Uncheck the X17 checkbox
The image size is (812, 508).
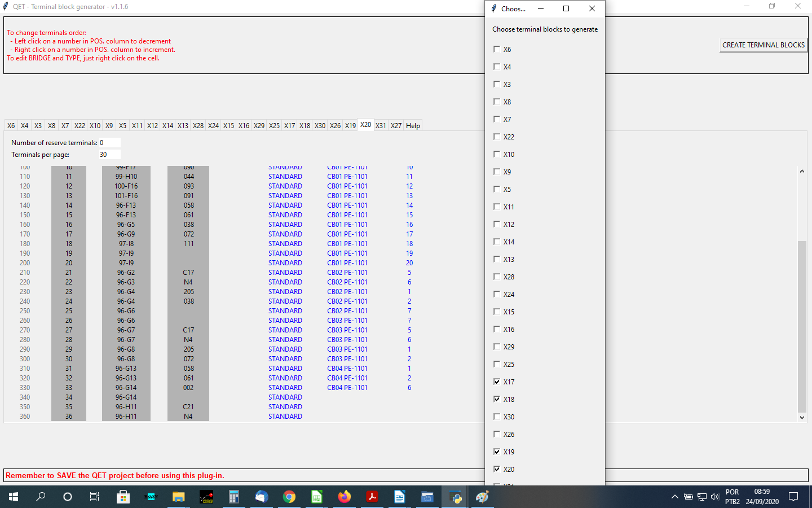pyautogui.click(x=497, y=382)
